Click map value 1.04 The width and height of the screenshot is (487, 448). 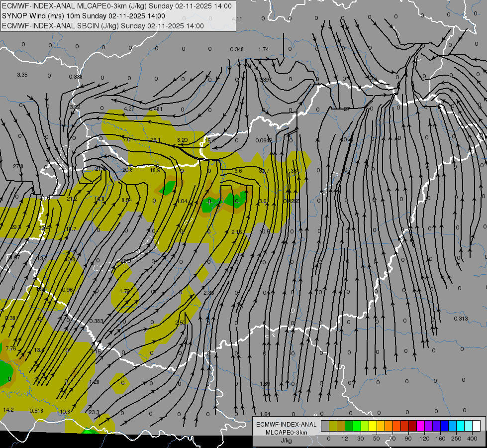click(x=182, y=201)
